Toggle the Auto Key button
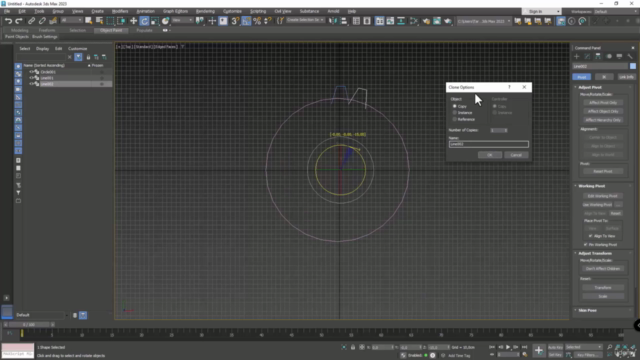The width and height of the screenshot is (640, 360). click(x=555, y=347)
